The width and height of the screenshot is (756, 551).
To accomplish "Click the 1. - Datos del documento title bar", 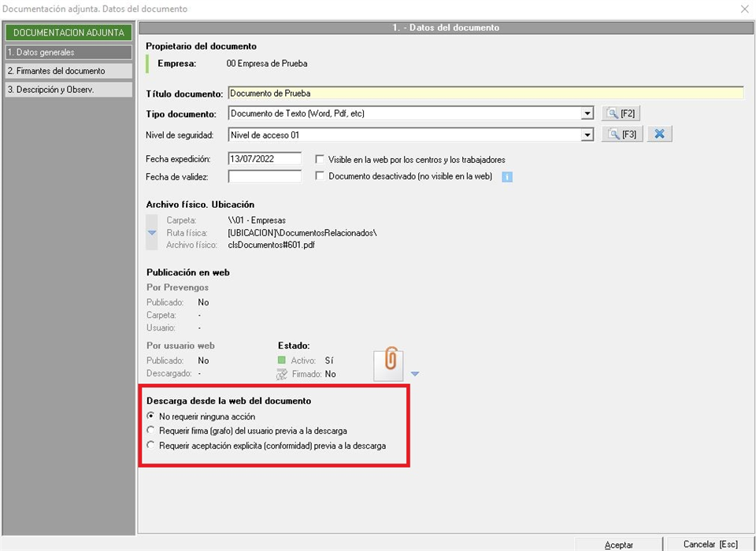I will tap(446, 28).
